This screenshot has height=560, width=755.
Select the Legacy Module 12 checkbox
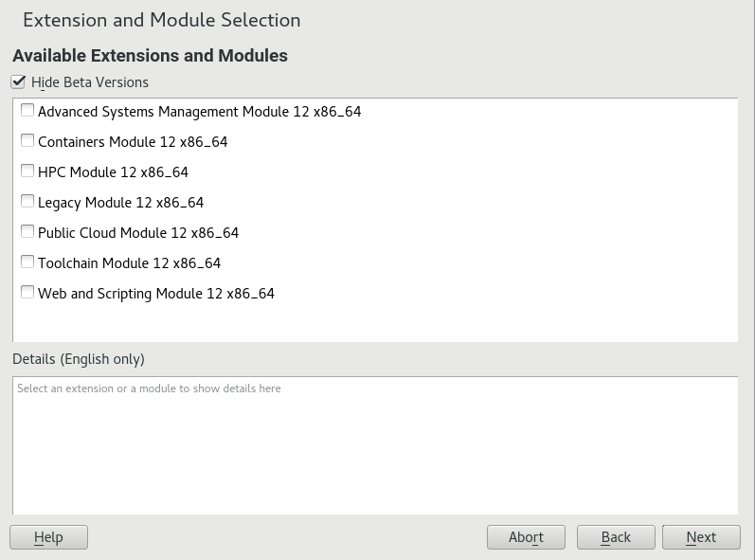point(27,202)
